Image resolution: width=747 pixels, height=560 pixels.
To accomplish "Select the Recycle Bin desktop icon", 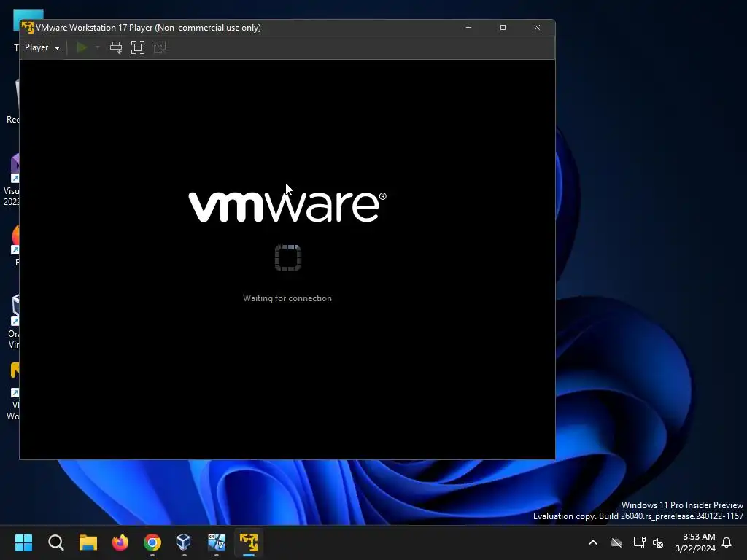I will pyautogui.click(x=13, y=101).
